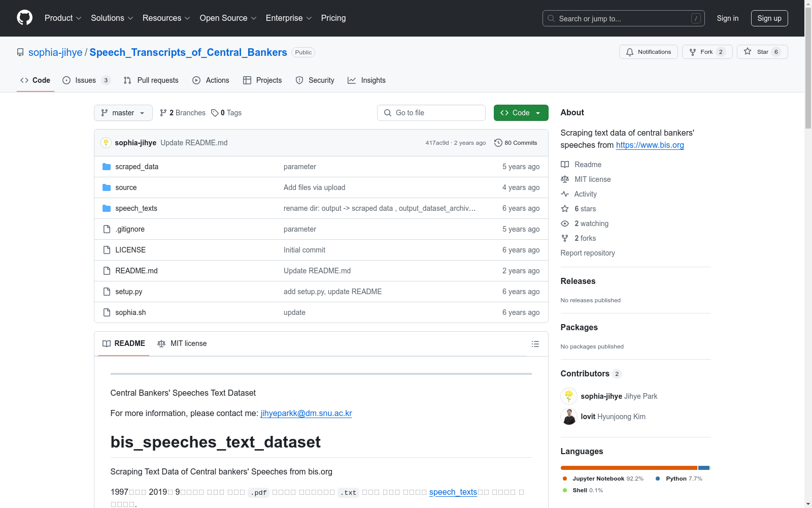Open lovit contributor avatar
This screenshot has height=508, width=812.
569,417
